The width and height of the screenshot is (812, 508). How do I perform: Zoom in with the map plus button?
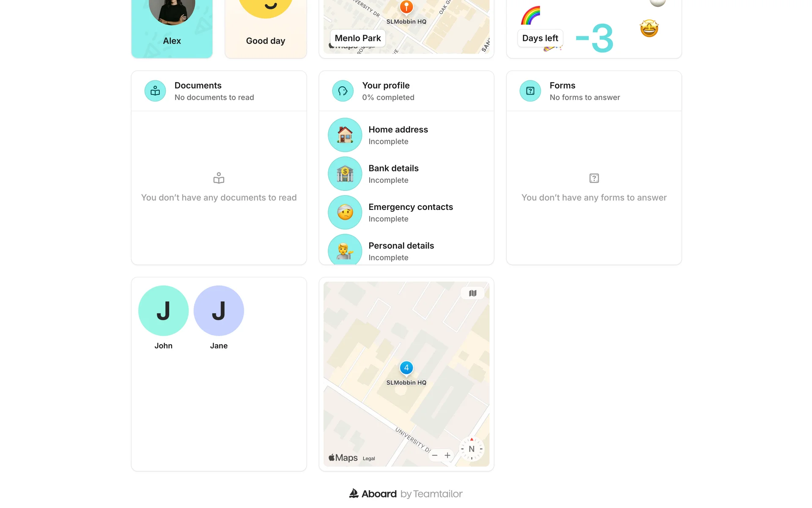(x=447, y=456)
